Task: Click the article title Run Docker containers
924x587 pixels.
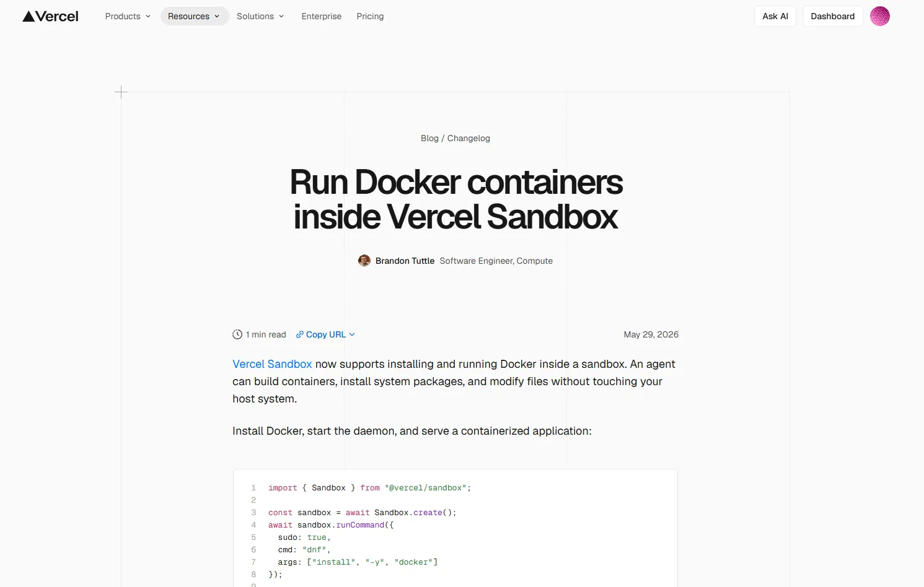Action: click(455, 199)
